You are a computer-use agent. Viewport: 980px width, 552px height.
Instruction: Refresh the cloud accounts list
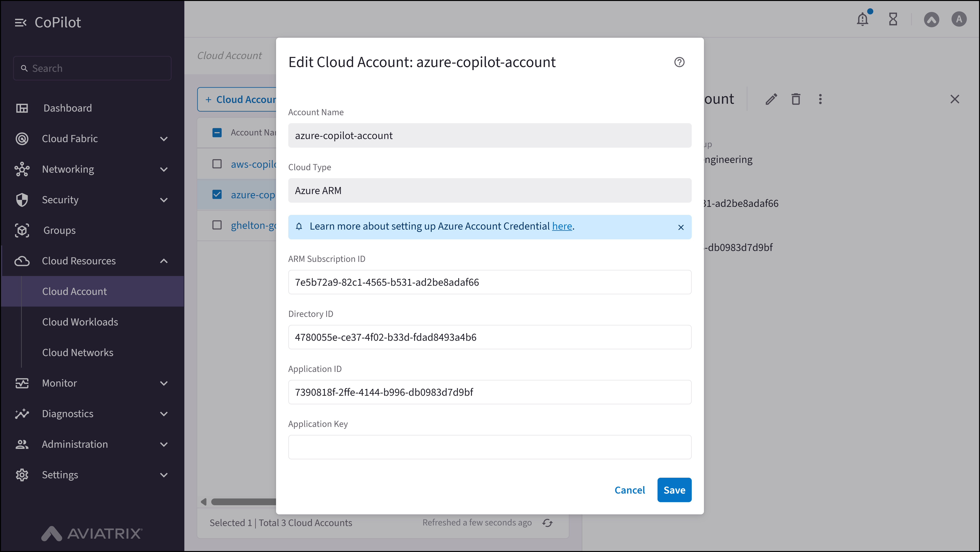point(547,523)
